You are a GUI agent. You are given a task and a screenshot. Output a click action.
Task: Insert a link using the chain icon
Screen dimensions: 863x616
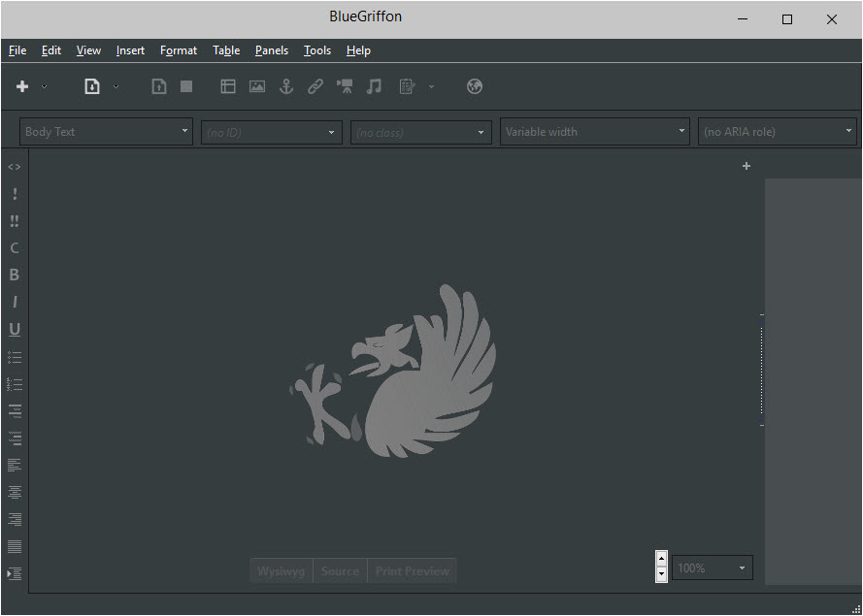pyautogui.click(x=315, y=86)
